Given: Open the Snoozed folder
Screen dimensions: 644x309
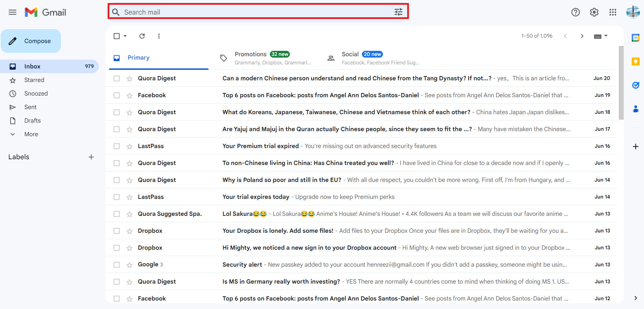Looking at the screenshot, I should click(x=49, y=94).
